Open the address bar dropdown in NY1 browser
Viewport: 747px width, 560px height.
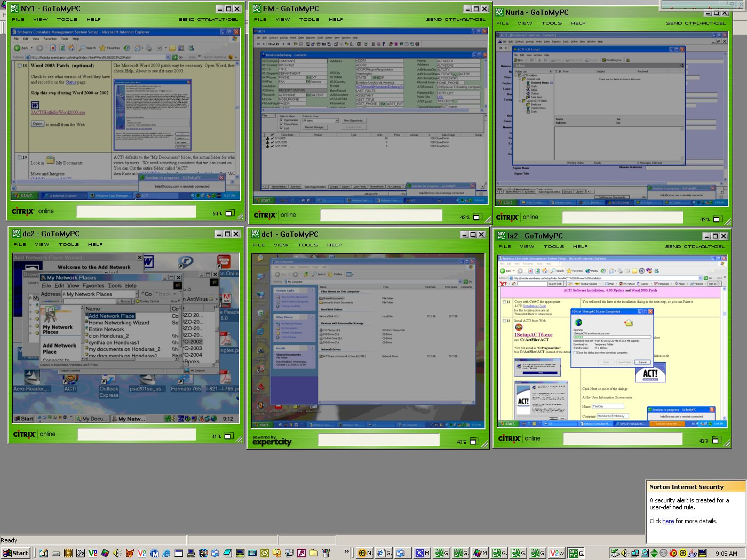click(x=168, y=57)
